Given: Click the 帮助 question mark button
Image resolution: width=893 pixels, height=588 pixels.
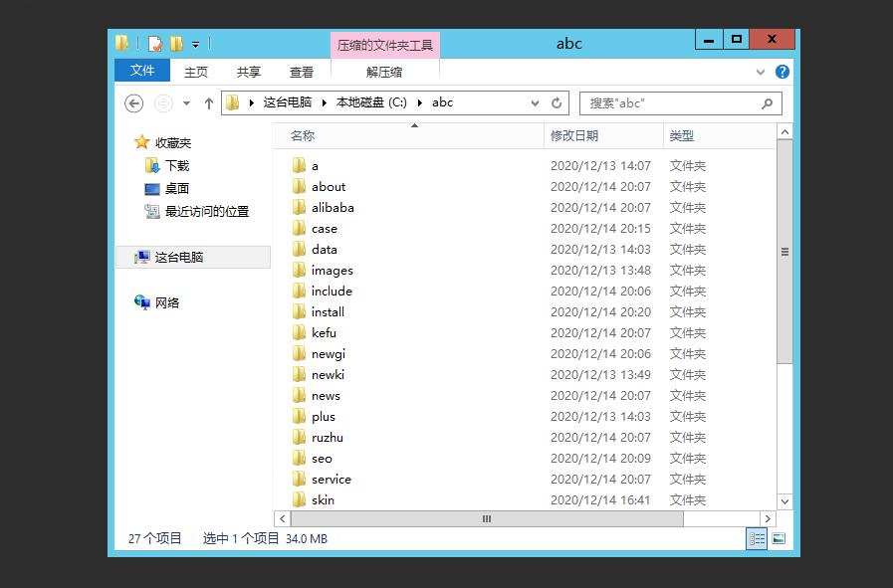Looking at the screenshot, I should 782,71.
